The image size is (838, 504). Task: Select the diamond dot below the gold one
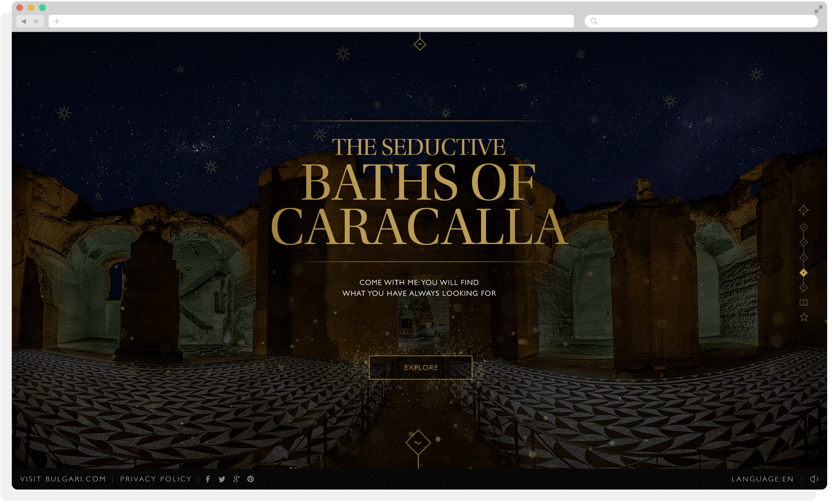click(803, 288)
